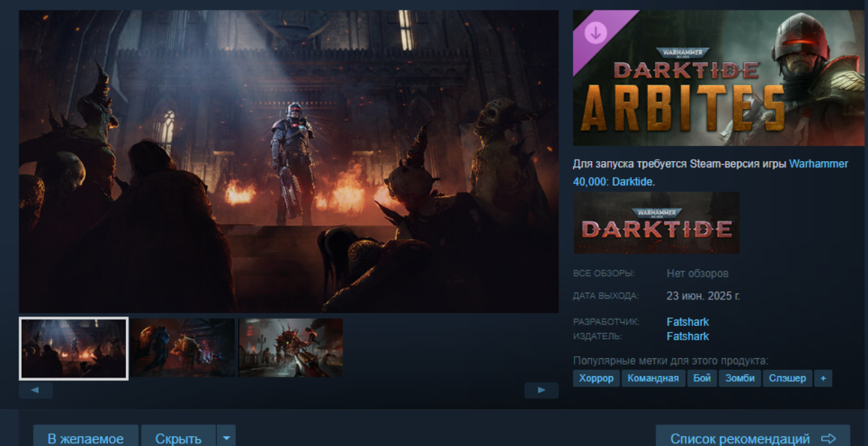Select the second screenshot thumbnail
The width and height of the screenshot is (868, 446).
point(183,348)
